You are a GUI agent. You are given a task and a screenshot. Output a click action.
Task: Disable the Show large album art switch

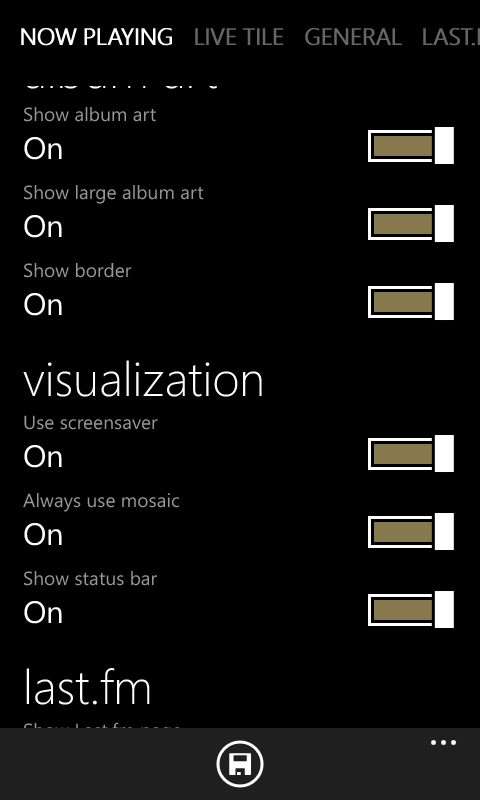(411, 223)
